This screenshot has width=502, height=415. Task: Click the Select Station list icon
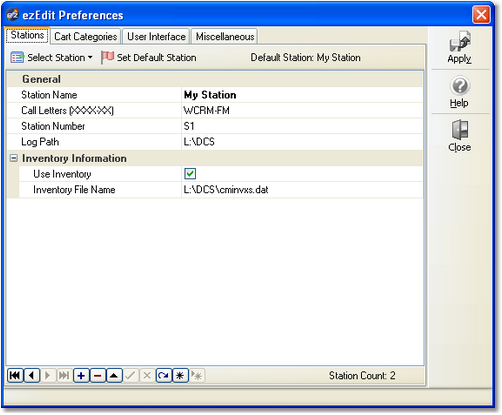tap(17, 57)
